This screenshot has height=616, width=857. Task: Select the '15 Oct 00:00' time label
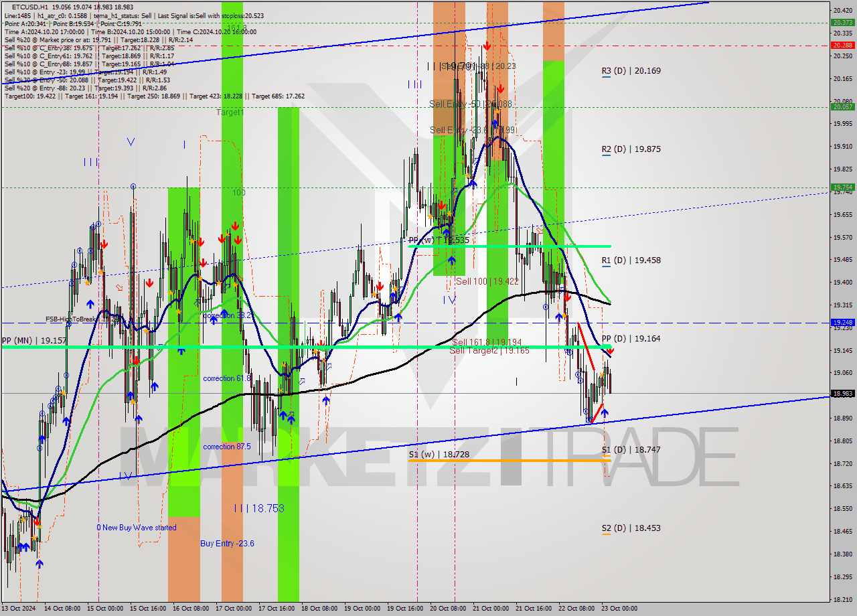tap(106, 609)
